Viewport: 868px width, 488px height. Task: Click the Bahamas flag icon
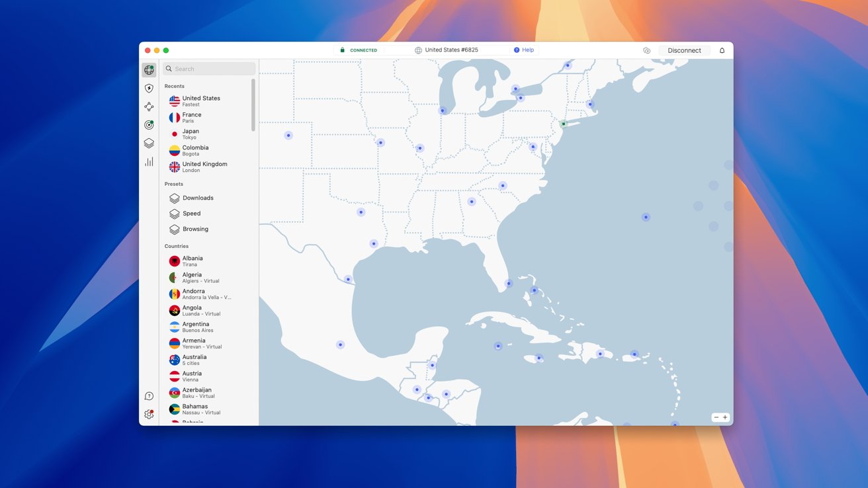pos(174,409)
